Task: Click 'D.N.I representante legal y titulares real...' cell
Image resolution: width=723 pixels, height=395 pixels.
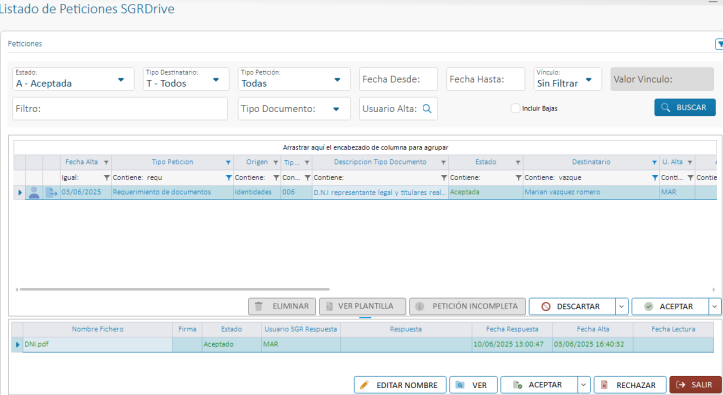Action: coord(380,192)
